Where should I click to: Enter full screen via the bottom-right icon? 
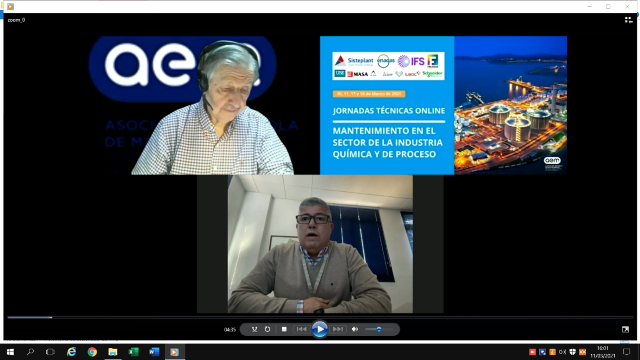(625, 329)
